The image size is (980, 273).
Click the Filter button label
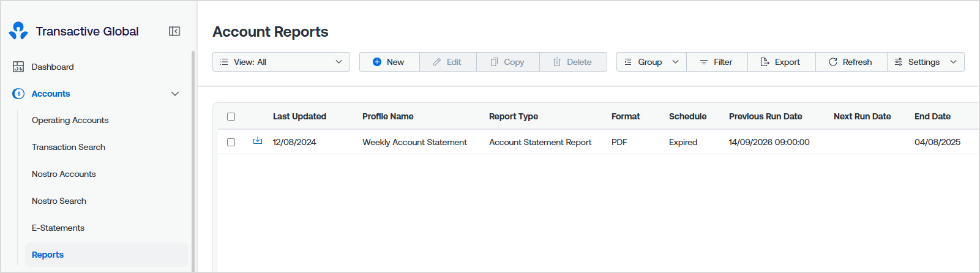[723, 62]
